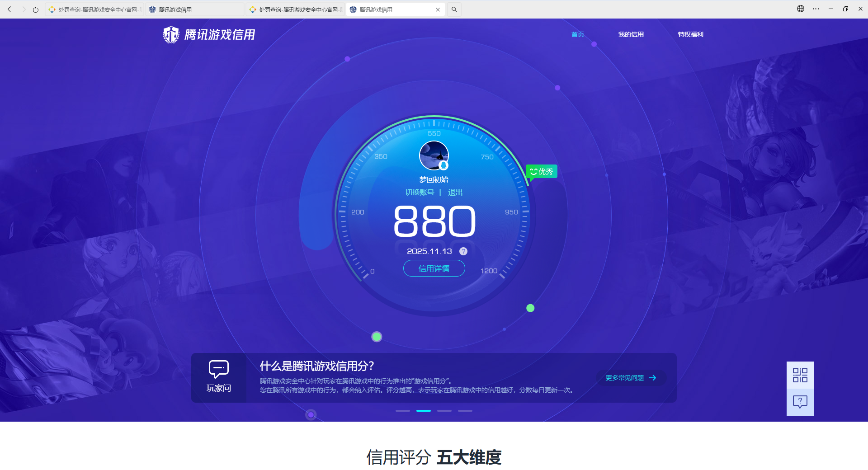Click the 信用详情 button

coord(434,268)
